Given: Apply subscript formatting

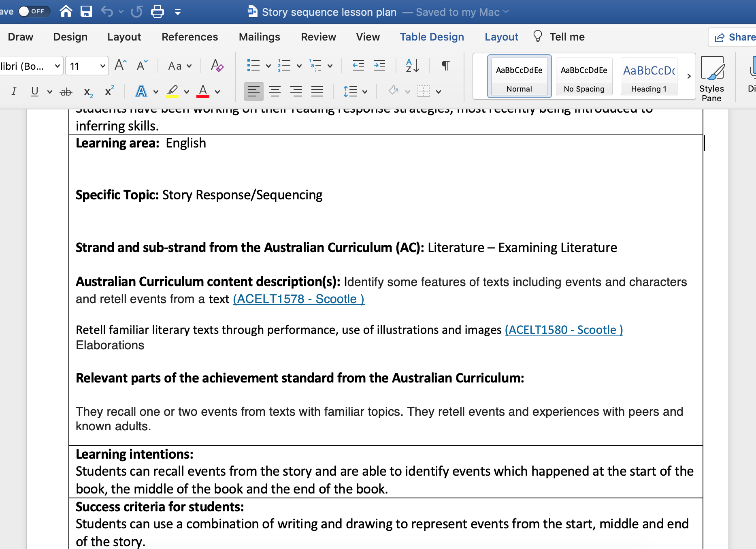Looking at the screenshot, I should [x=88, y=92].
